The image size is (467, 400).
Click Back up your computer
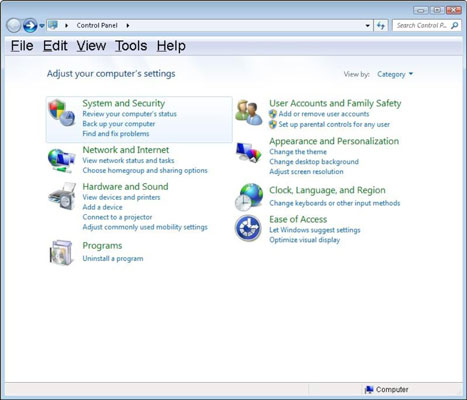click(x=119, y=124)
